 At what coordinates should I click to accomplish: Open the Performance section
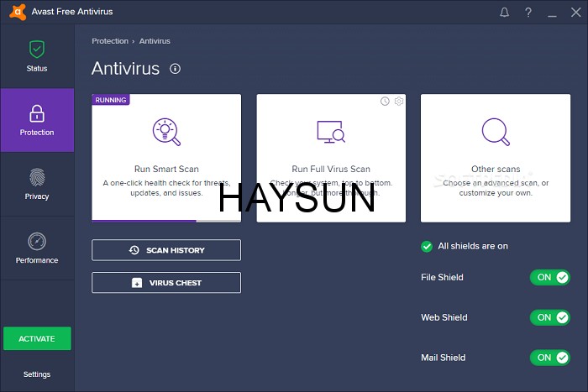click(37, 248)
